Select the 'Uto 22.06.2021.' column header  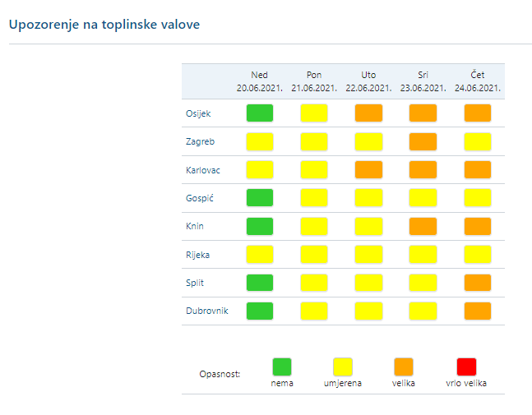pos(368,81)
